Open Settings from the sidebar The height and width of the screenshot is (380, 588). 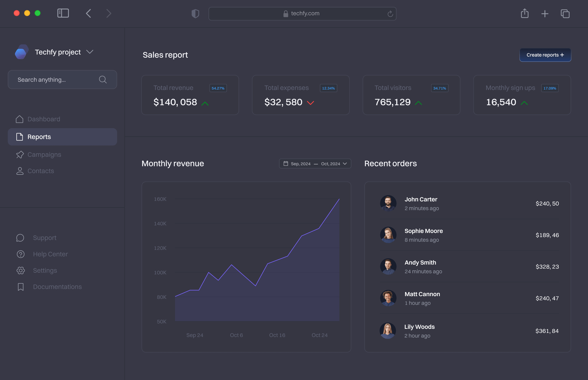click(x=45, y=270)
